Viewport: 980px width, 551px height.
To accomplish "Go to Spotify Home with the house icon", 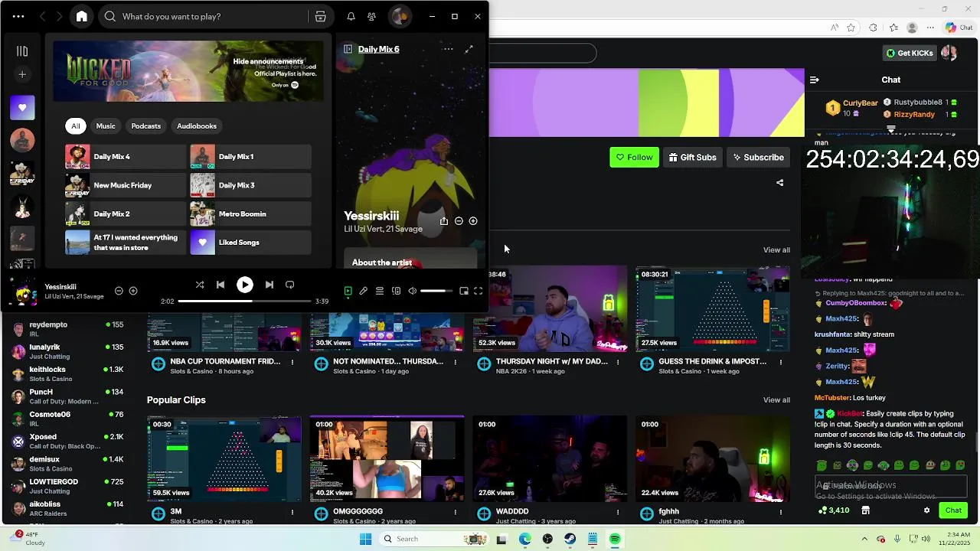I will [82, 16].
